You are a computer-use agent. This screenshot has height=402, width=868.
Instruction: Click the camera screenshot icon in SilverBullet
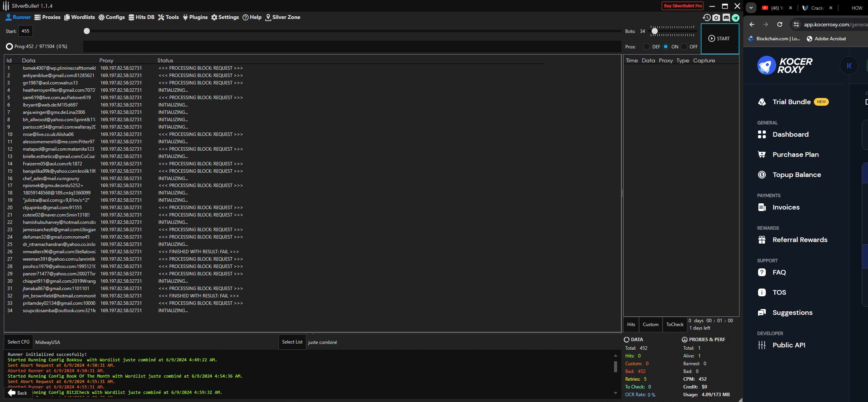(x=716, y=17)
